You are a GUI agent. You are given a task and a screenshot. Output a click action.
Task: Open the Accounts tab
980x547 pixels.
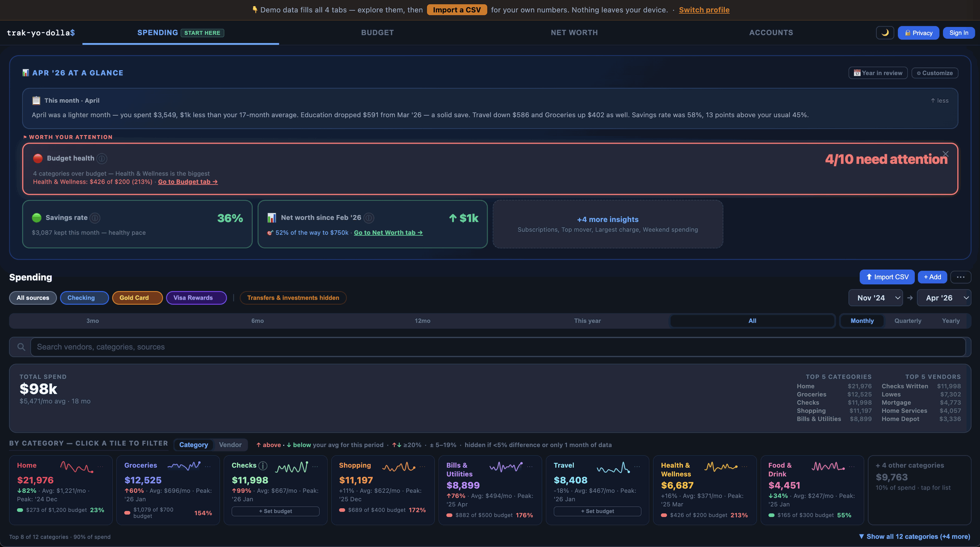[771, 33]
